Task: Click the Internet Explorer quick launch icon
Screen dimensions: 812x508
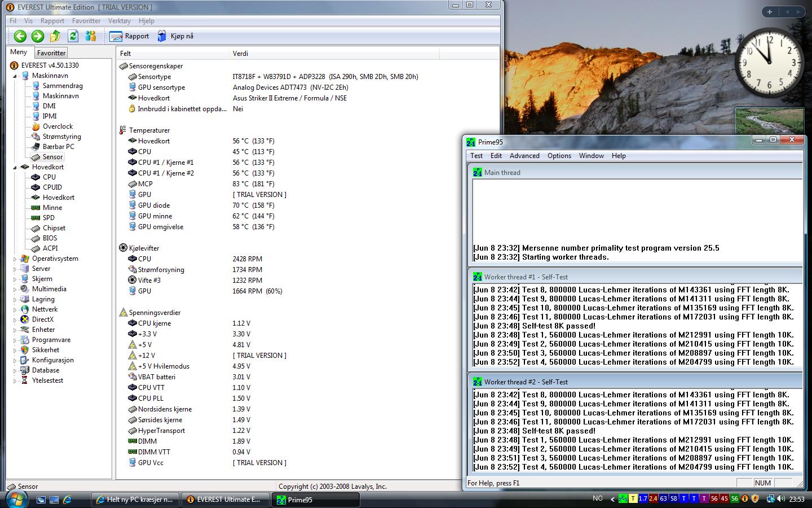Action: pyautogui.click(x=67, y=500)
